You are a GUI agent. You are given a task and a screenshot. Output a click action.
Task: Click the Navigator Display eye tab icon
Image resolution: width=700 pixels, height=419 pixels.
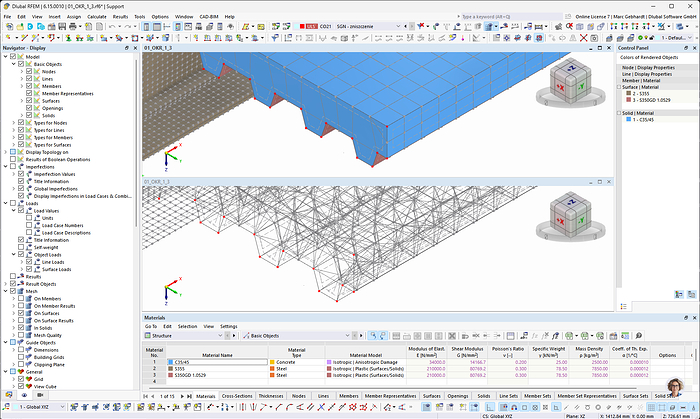(x=24, y=395)
